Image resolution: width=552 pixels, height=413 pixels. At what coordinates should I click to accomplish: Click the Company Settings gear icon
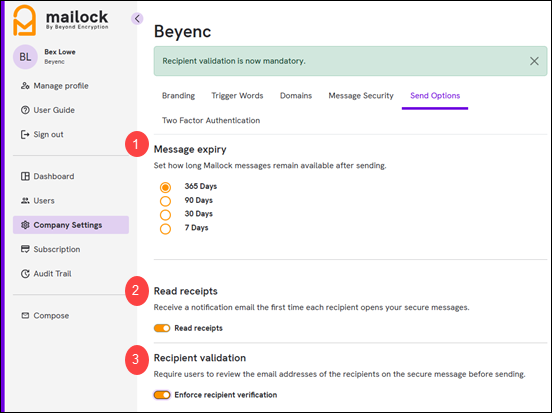[25, 225]
